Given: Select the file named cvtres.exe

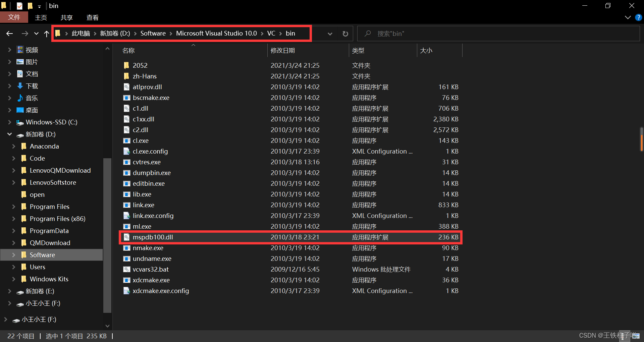Looking at the screenshot, I should point(147,162).
